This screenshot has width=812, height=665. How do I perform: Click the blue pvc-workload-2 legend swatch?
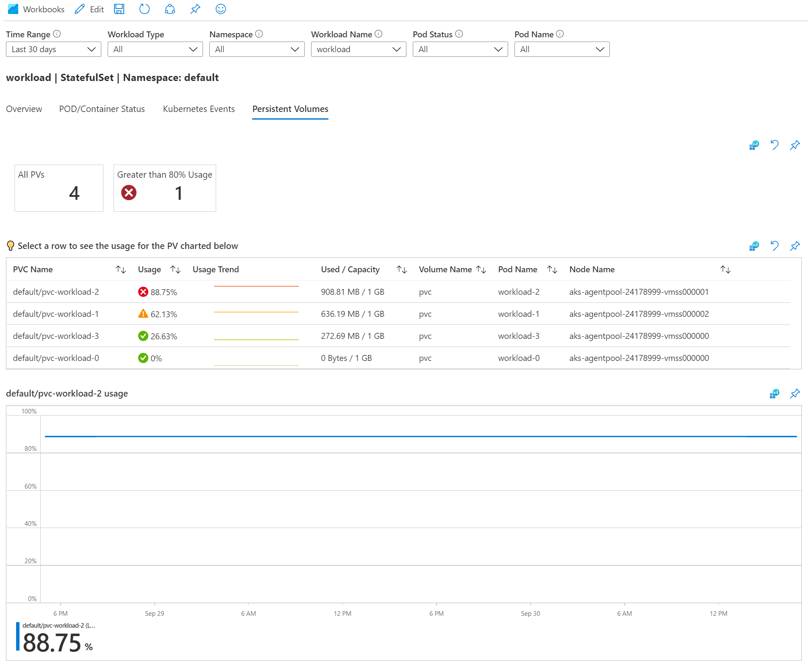tap(18, 636)
